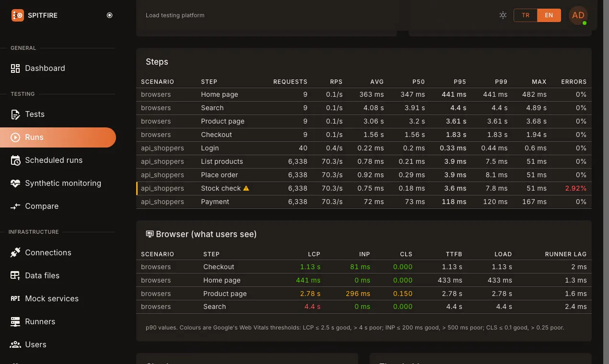Viewport: 609px width, 364px height.
Task: Click the Mock services API icon
Action: 15,298
